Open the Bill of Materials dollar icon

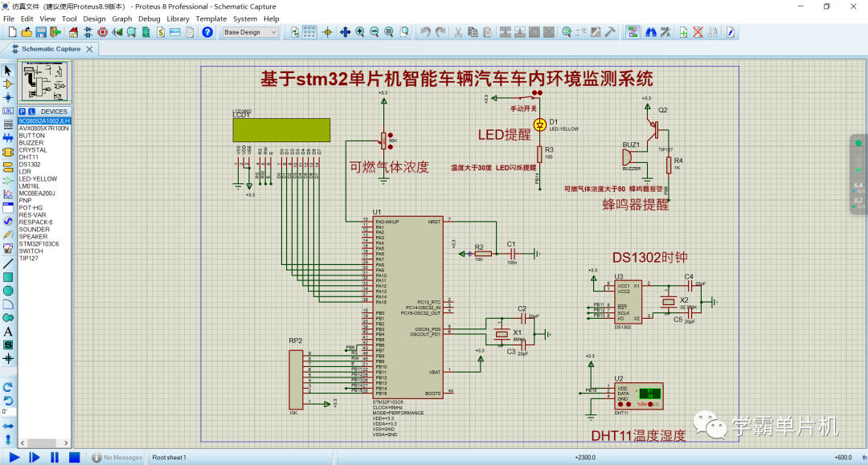(161, 33)
